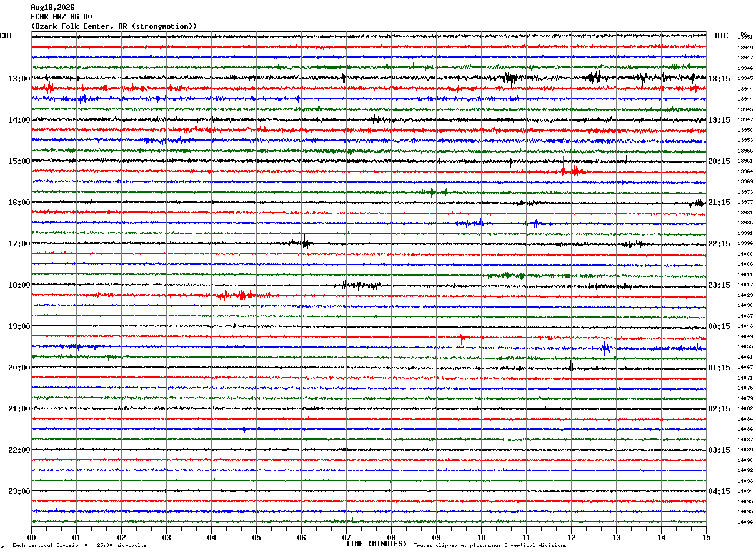
Task: Click the UTC timezone header
Action: pyautogui.click(x=722, y=36)
